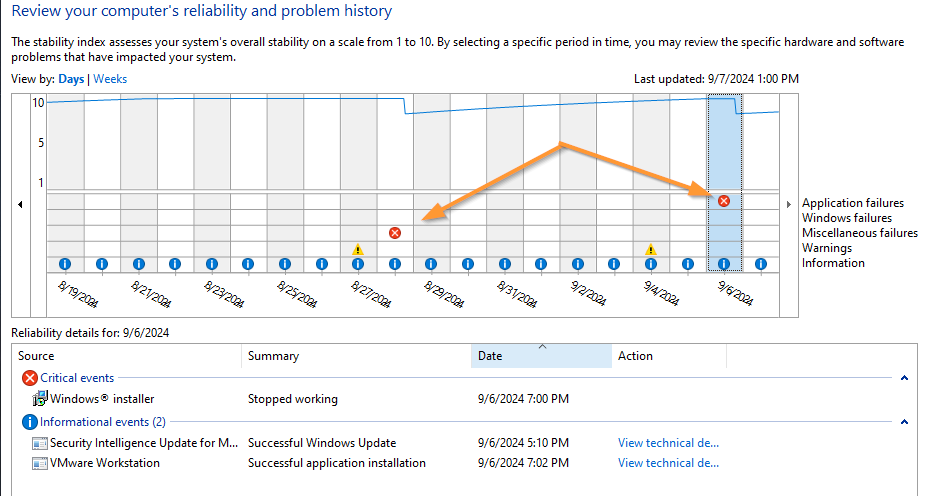Click the red error icon on 8/28/2024 row
Viewport: 928px width, 496px height.
[394, 233]
